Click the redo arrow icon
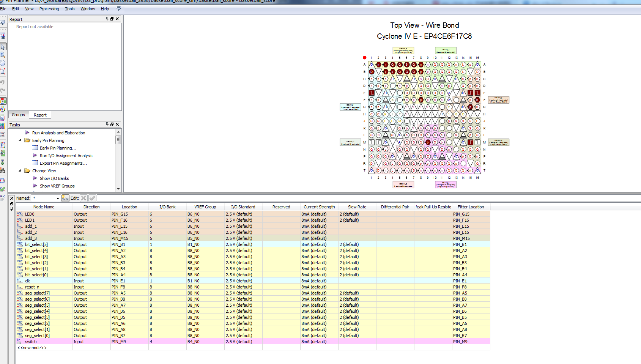The width and height of the screenshot is (641, 364). tap(3, 90)
